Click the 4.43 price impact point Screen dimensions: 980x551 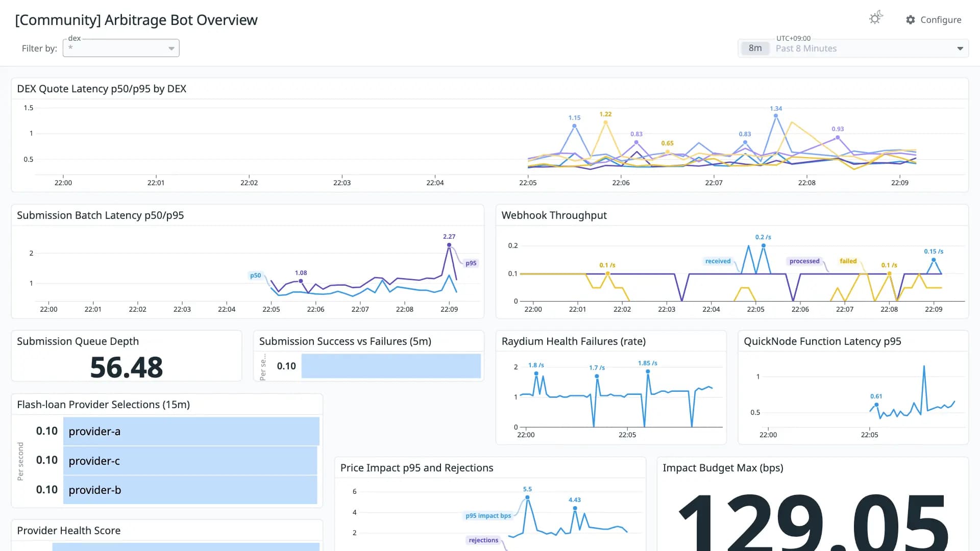pos(575,508)
